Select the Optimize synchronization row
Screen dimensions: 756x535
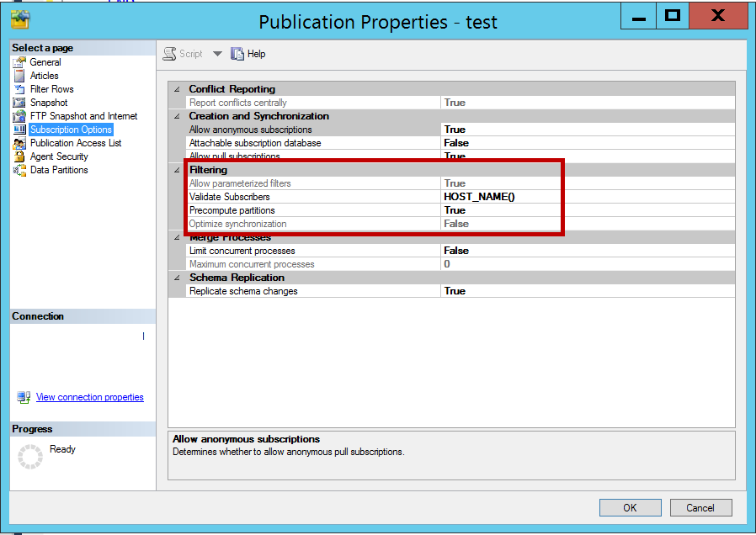pos(460,224)
